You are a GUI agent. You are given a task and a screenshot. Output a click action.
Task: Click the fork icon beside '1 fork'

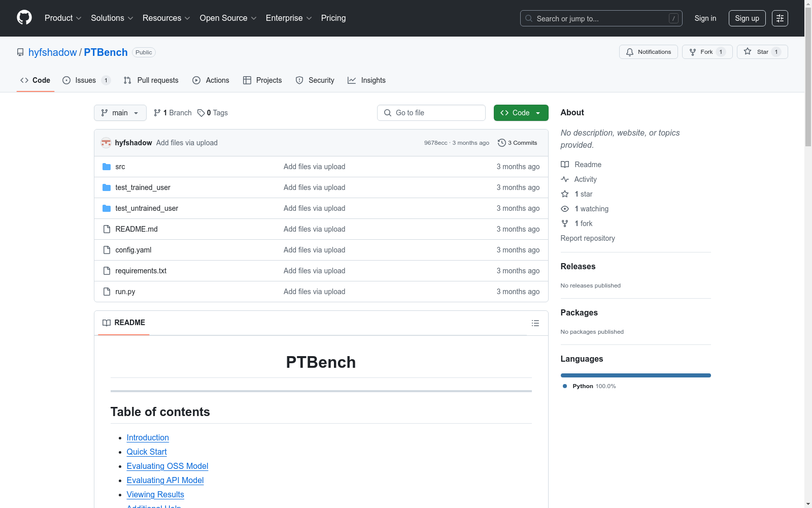point(565,224)
